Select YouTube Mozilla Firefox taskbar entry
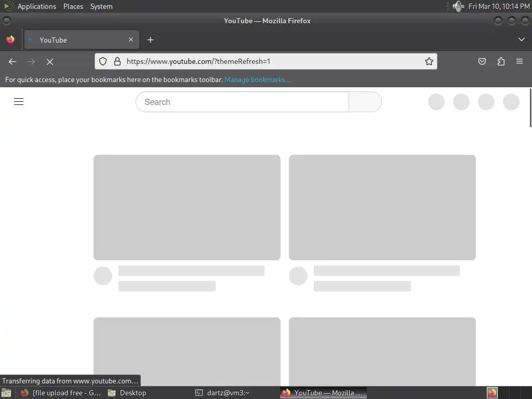This screenshot has width=532, height=399. tap(324, 393)
